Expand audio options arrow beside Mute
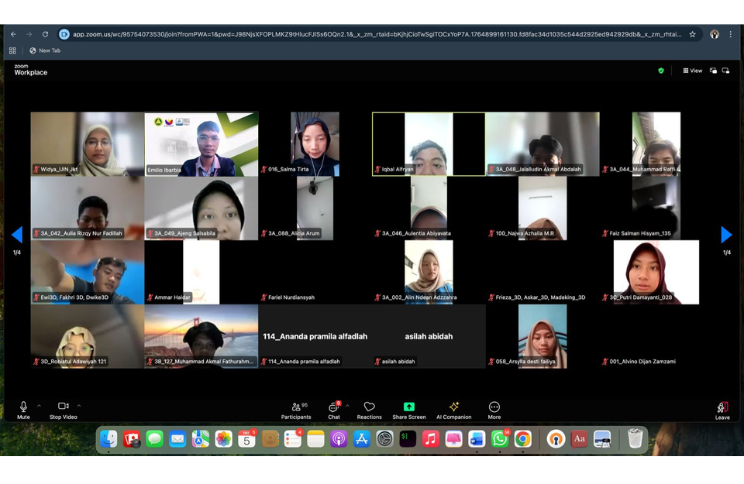 (x=39, y=406)
